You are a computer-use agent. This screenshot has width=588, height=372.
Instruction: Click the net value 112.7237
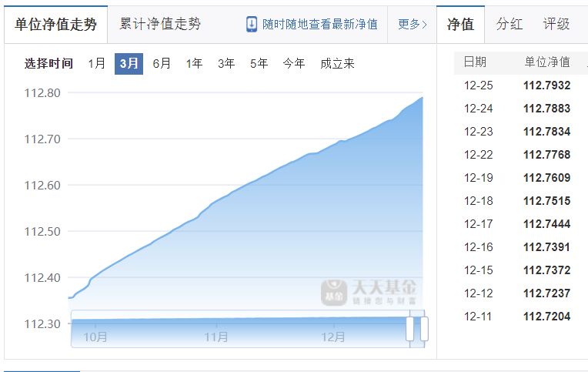click(546, 293)
